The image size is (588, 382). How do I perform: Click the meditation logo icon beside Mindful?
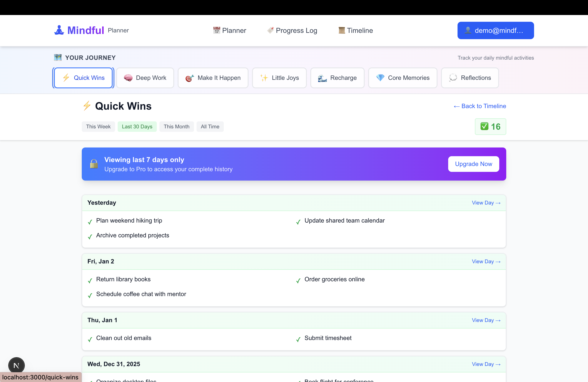tap(59, 30)
